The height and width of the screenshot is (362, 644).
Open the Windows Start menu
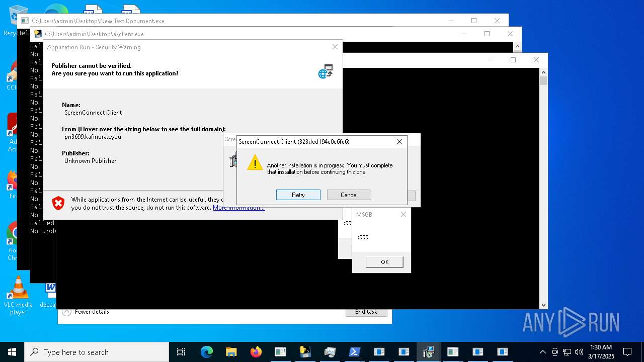point(12,352)
